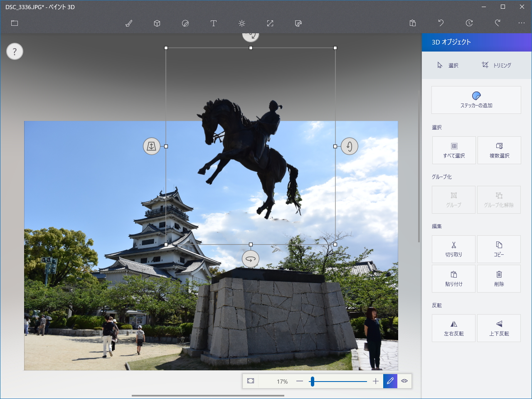Click 複数選択 button

coord(499,150)
